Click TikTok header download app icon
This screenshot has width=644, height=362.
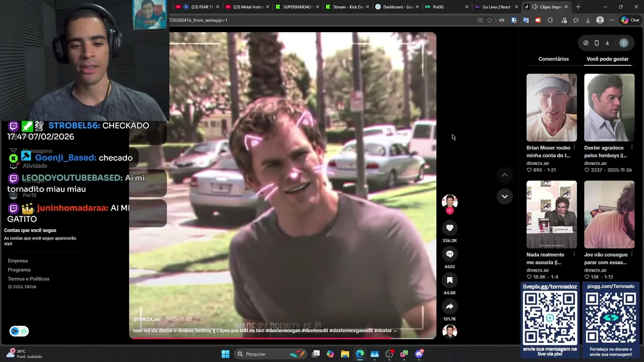point(607,43)
